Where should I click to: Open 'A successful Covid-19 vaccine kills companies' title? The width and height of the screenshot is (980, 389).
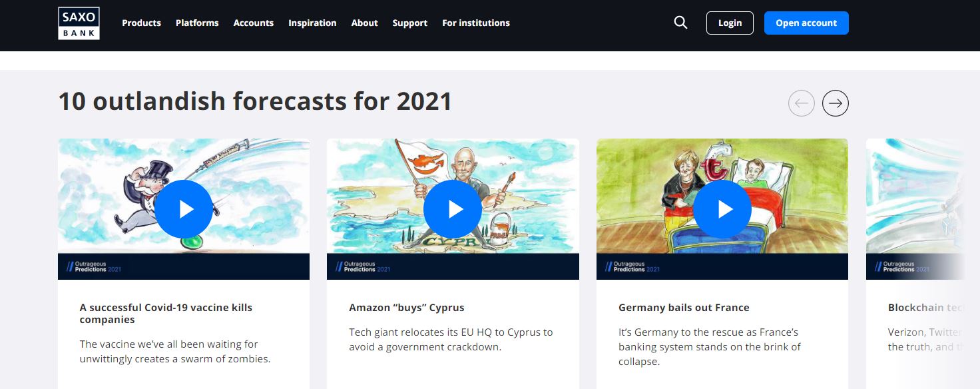(166, 314)
